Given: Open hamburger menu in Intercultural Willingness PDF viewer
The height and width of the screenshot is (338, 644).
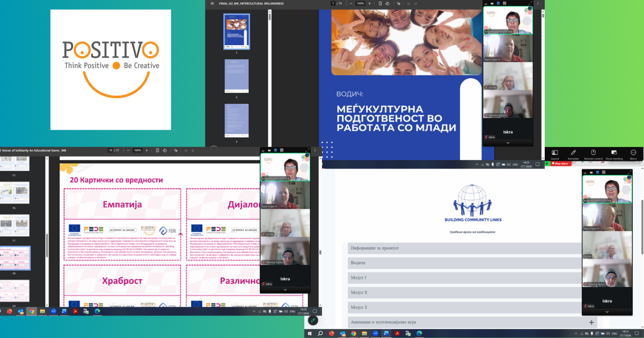Looking at the screenshot, I should click(x=212, y=3).
